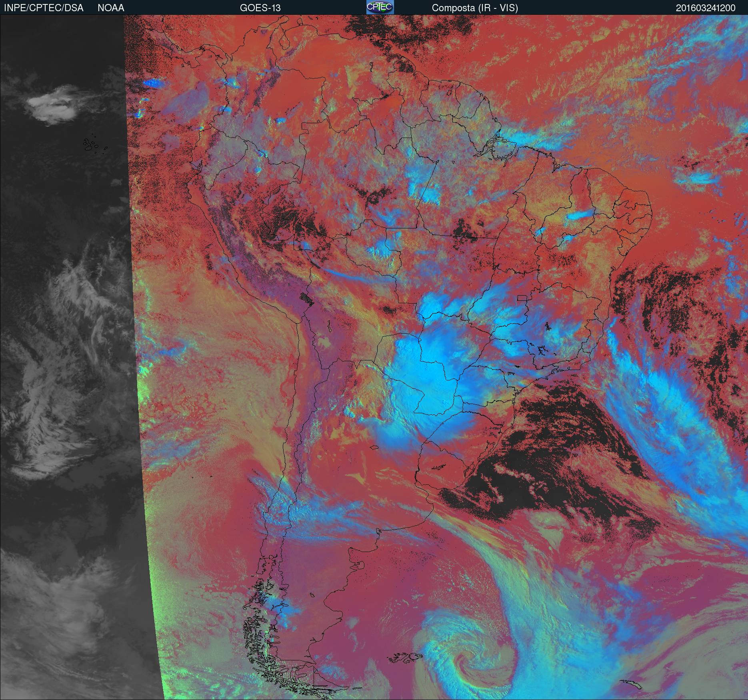The height and width of the screenshot is (700, 748).
Task: Click the 201603241200 timestamp
Action: pos(706,8)
